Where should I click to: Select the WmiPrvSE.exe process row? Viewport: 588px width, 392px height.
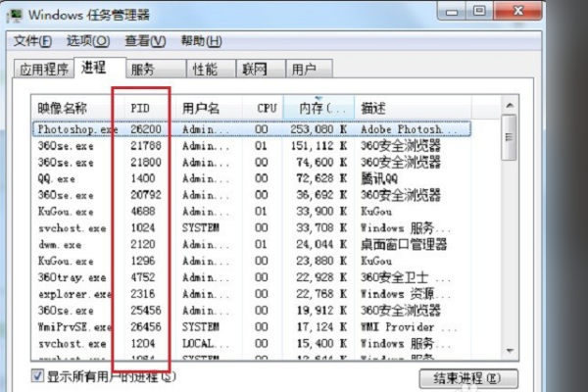[x=251, y=327]
